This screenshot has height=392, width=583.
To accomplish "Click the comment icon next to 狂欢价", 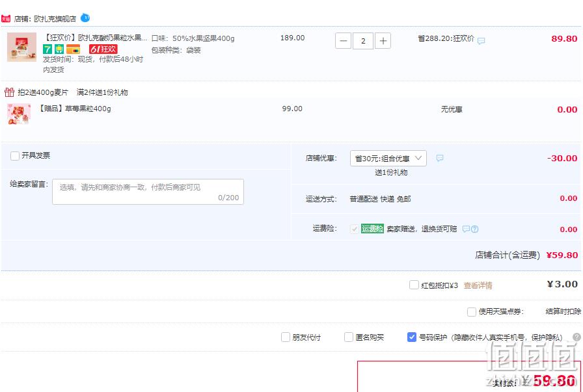I will tap(481, 40).
